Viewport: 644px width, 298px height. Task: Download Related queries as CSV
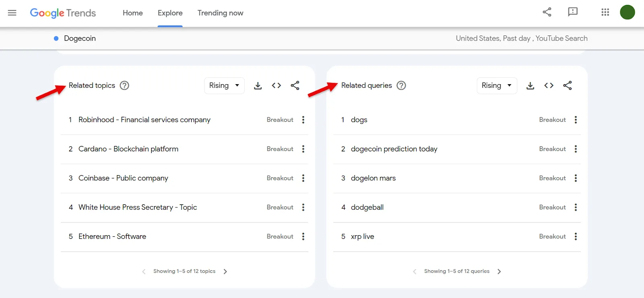[530, 85]
